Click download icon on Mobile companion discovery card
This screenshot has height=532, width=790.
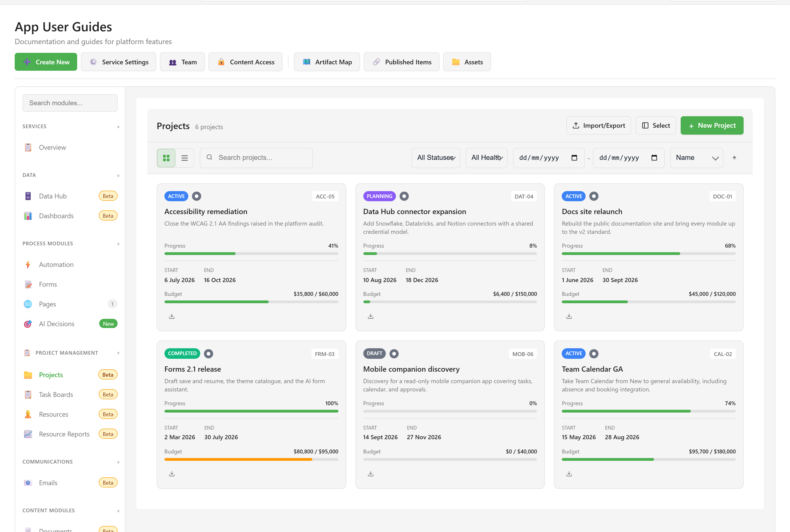point(371,474)
